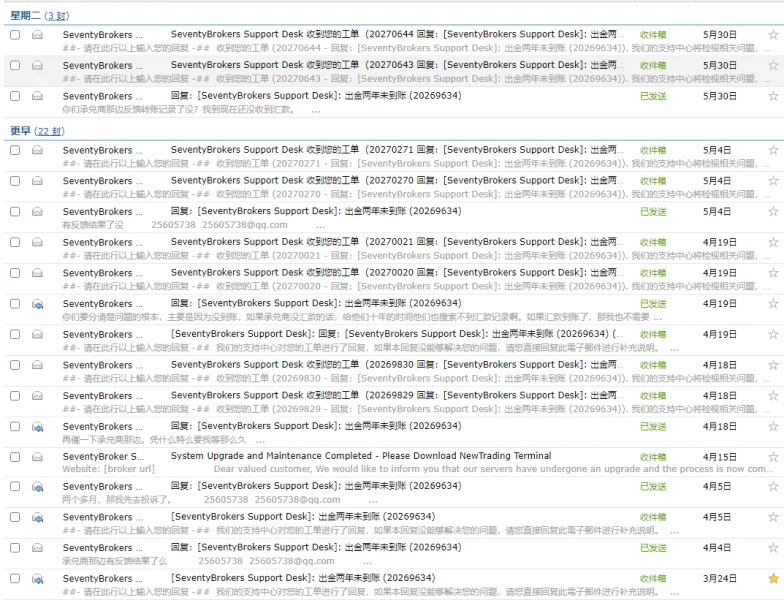Viewport: 784px width, 600px height.
Task: Star the ticket 20270021 email
Action: 773,242
